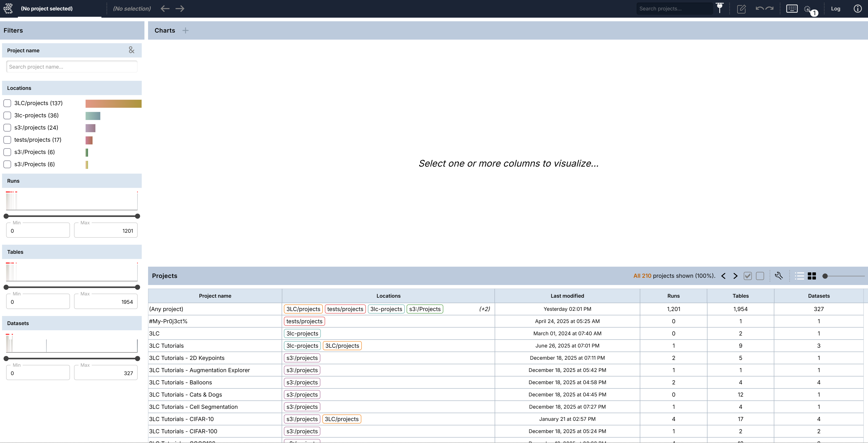Click the filter funnel icon beside search
Screen dimensions: 868x443
tap(720, 8)
